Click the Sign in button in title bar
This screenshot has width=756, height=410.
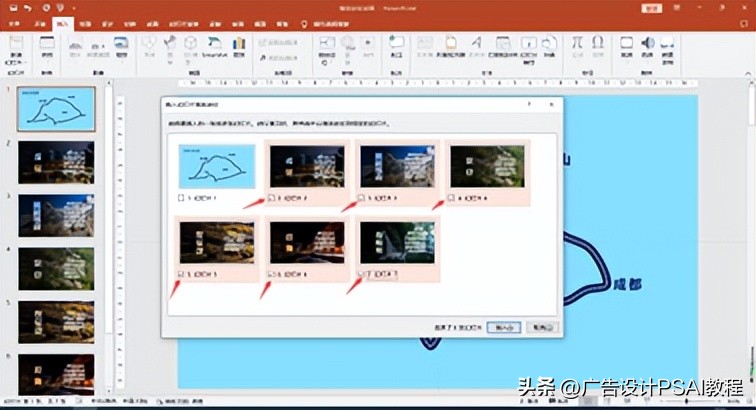pyautogui.click(x=651, y=8)
